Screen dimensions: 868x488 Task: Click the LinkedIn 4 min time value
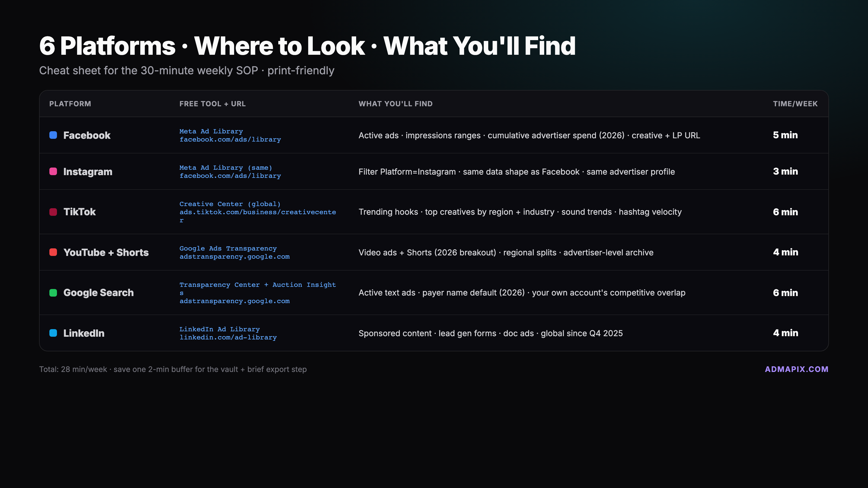coord(785,333)
